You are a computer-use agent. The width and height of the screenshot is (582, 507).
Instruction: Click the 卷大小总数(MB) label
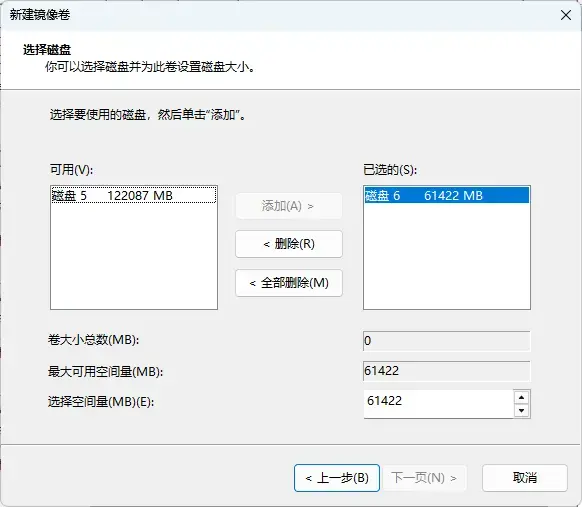[94, 340]
